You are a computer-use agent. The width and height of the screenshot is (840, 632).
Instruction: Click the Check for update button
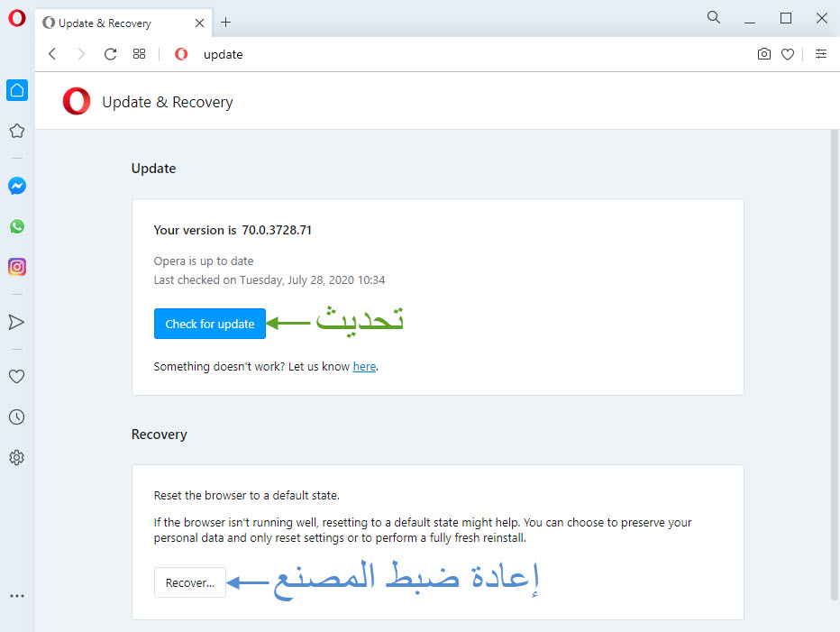pos(209,324)
